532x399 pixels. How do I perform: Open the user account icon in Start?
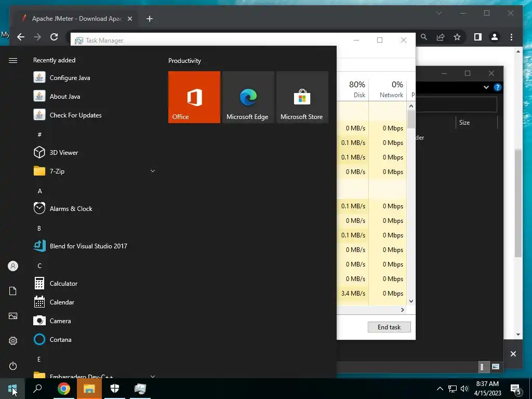coord(13,266)
